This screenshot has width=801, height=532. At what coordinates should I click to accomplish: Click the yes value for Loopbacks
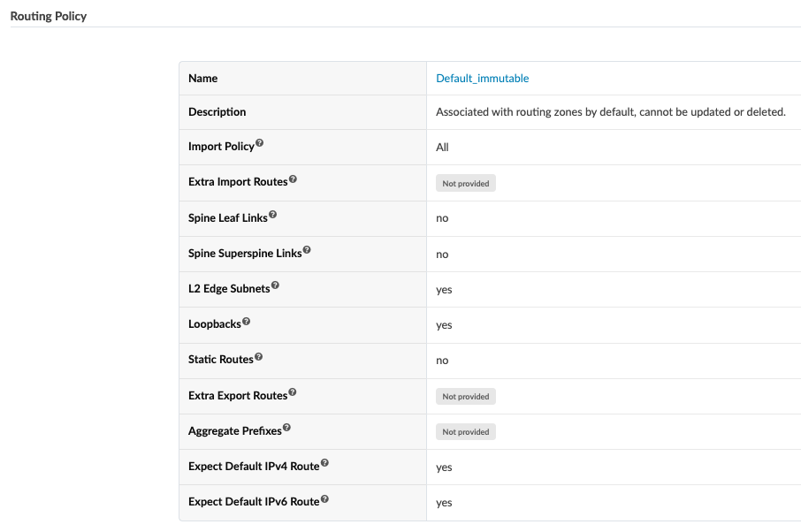[x=444, y=325]
